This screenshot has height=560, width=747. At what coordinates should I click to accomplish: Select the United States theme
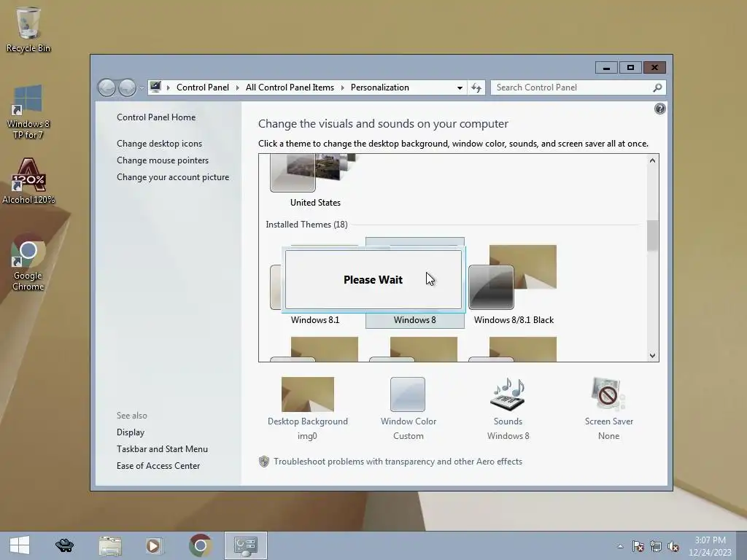pos(315,181)
